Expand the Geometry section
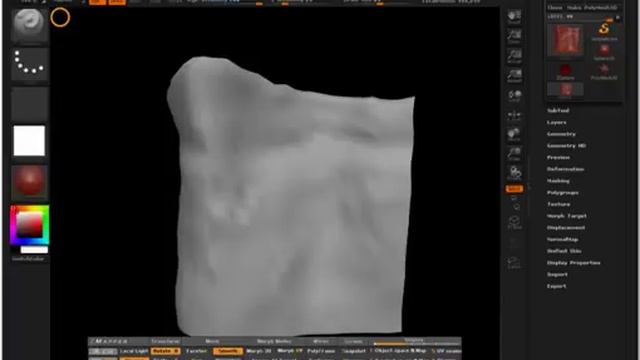The width and height of the screenshot is (640, 360). [561, 134]
